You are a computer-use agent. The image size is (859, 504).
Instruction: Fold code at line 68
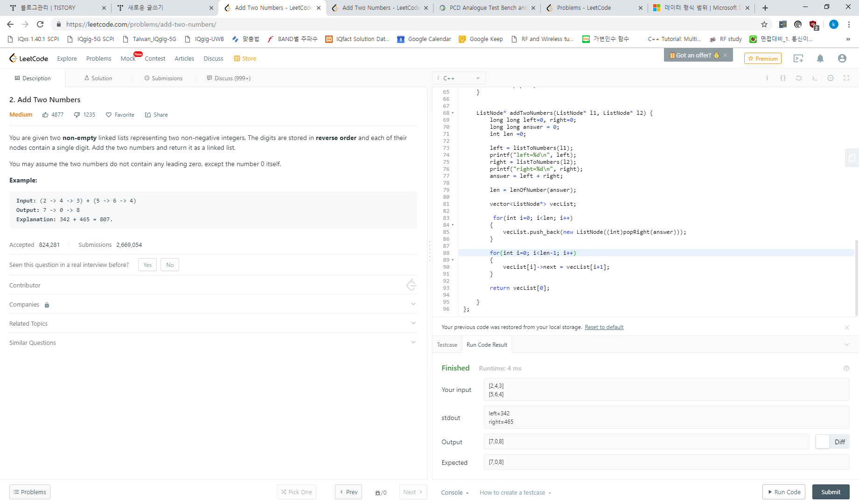pos(453,113)
